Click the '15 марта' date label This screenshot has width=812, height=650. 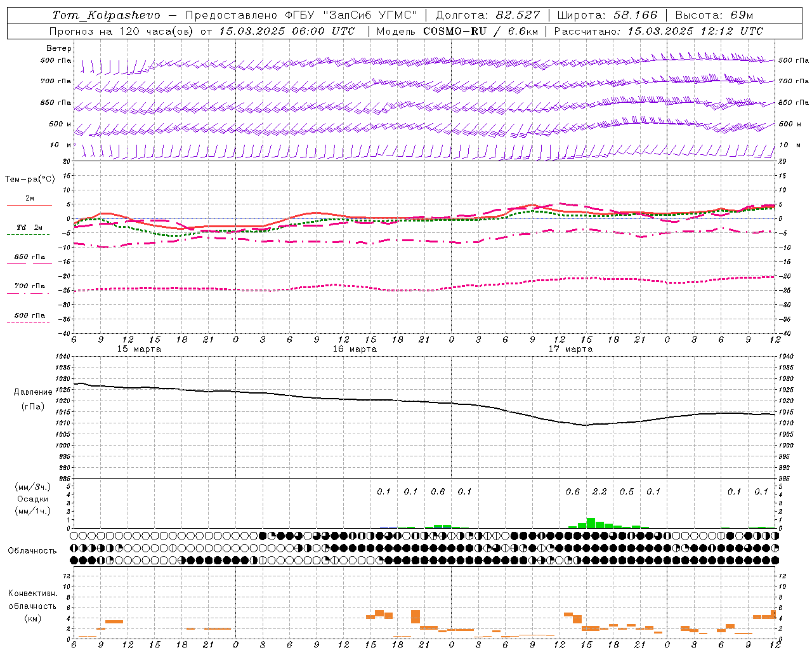140,349
